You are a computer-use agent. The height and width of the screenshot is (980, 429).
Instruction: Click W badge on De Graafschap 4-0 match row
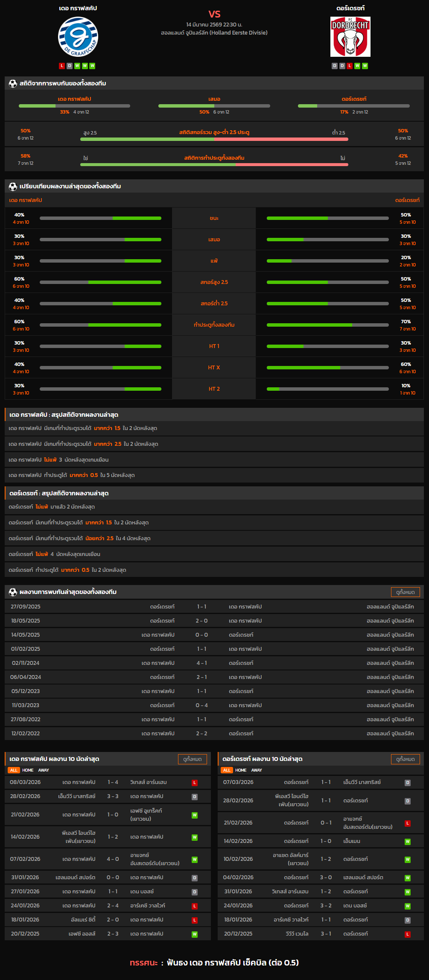(x=195, y=860)
